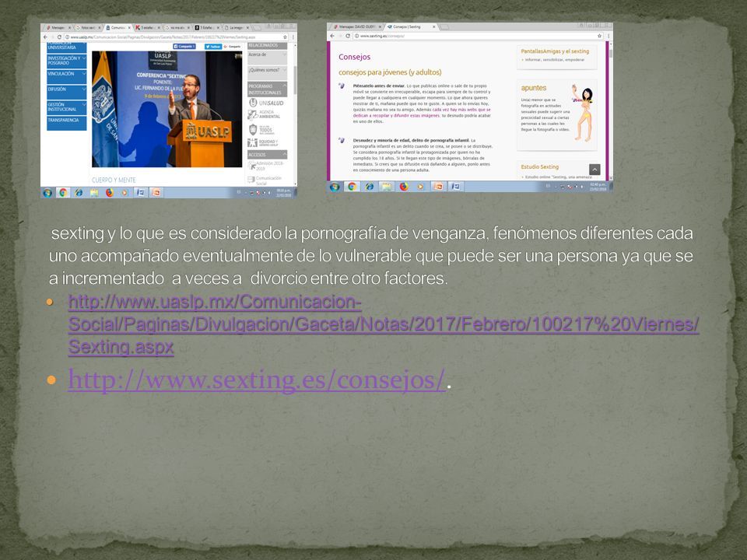The width and height of the screenshot is (747, 560).
Task: Click Internet Explorer icon in UASLP window taskbar
Action: coord(78,192)
